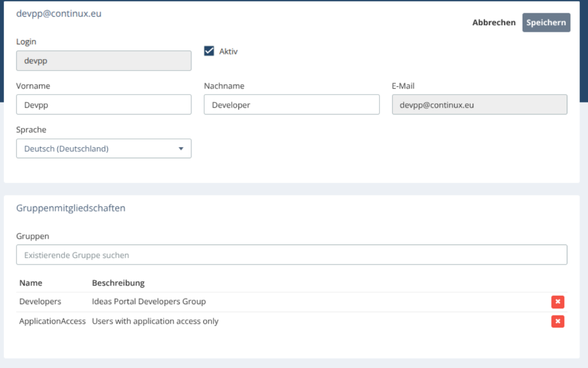Image resolution: width=588 pixels, height=368 pixels.
Task: Focus the Vorname input field
Action: pyautogui.click(x=104, y=105)
